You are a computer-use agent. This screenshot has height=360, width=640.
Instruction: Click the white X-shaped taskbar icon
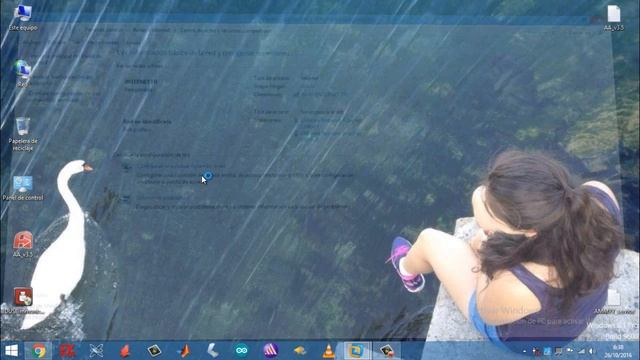(x=96, y=351)
